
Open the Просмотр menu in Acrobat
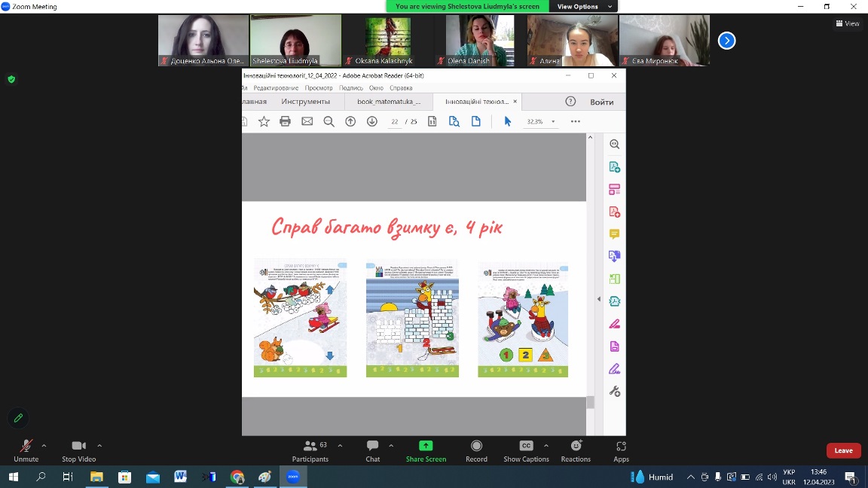(319, 88)
